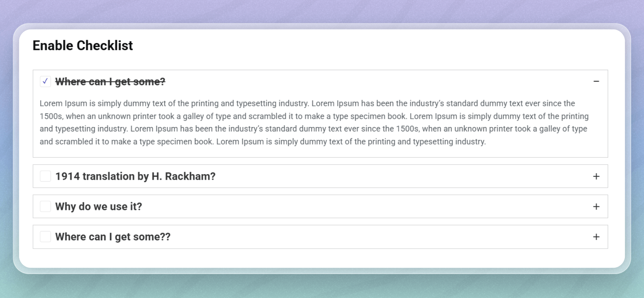Expand "1914 translation by H. Rackham?" with plus icon
The image size is (644, 298).
[596, 176]
